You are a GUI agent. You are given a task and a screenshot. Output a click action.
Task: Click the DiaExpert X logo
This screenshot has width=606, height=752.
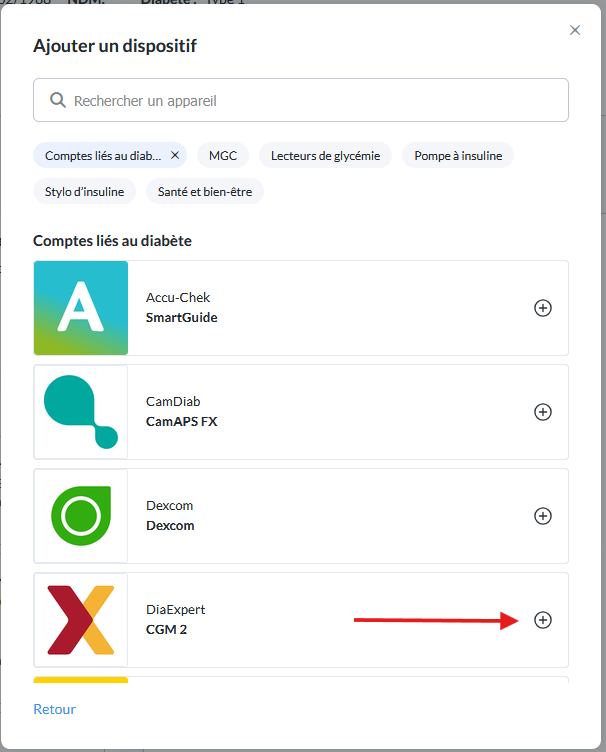tap(81, 620)
